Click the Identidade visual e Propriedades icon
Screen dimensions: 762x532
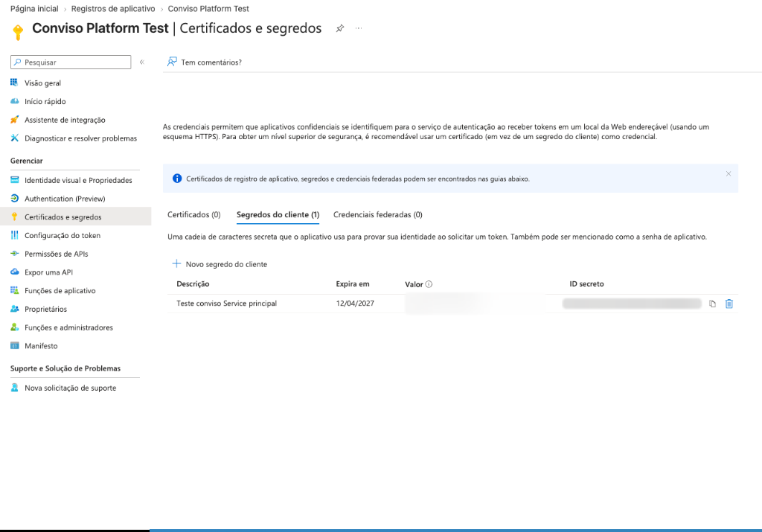click(x=15, y=180)
